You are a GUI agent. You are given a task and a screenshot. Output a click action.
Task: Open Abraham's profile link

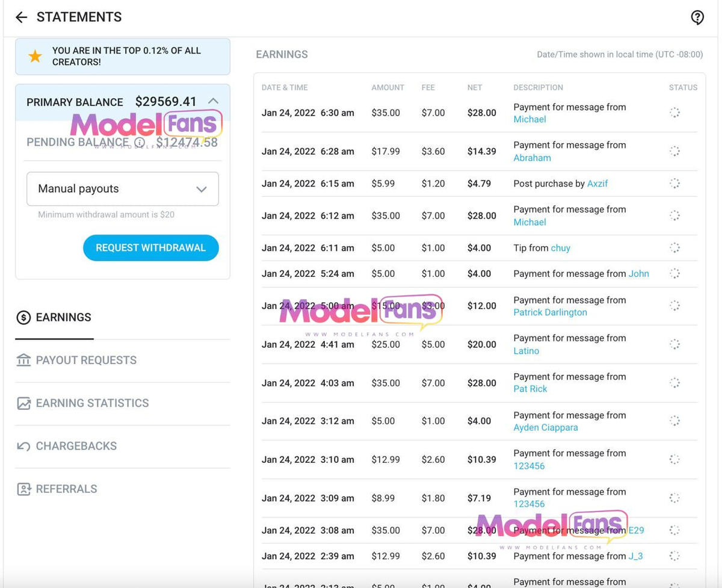pyautogui.click(x=532, y=158)
